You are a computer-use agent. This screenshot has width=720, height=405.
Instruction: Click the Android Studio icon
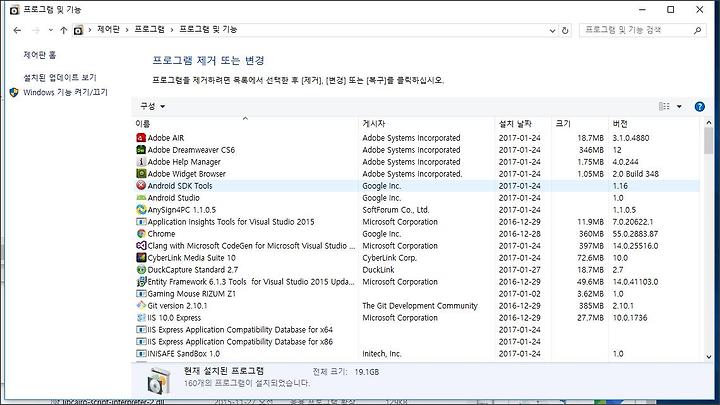point(141,198)
